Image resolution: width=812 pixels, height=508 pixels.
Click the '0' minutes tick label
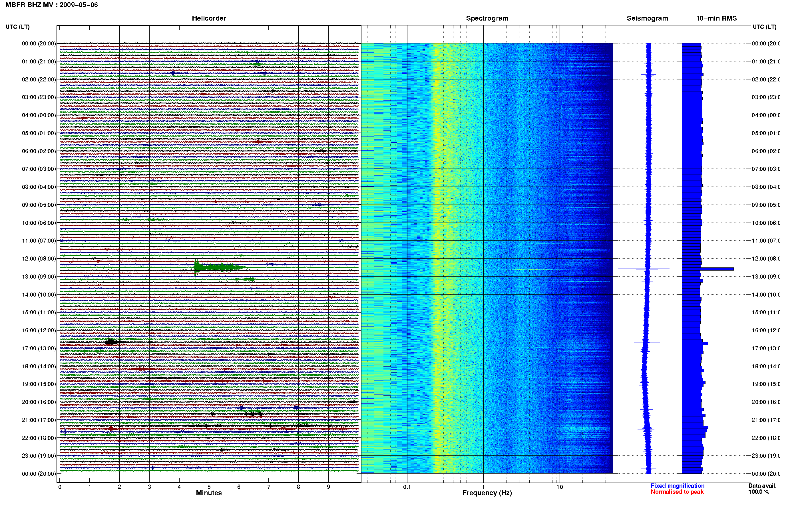click(x=60, y=487)
